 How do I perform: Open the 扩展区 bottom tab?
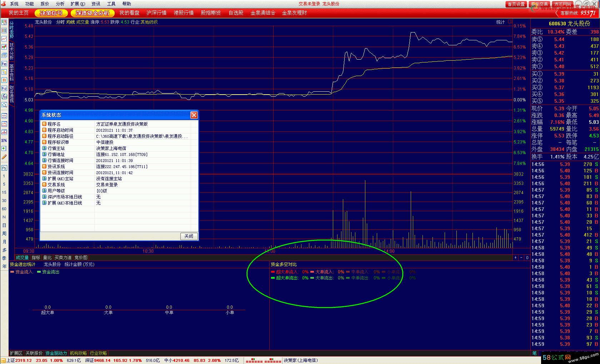tap(16, 353)
